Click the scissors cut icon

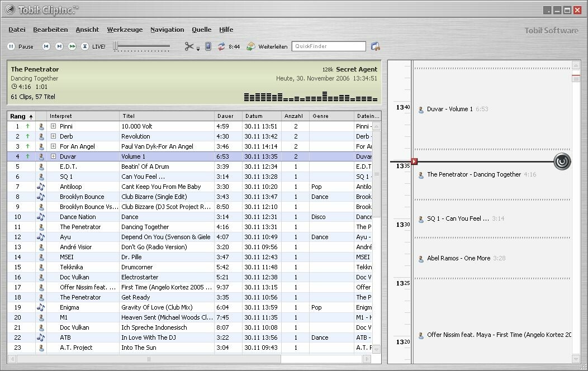(189, 46)
